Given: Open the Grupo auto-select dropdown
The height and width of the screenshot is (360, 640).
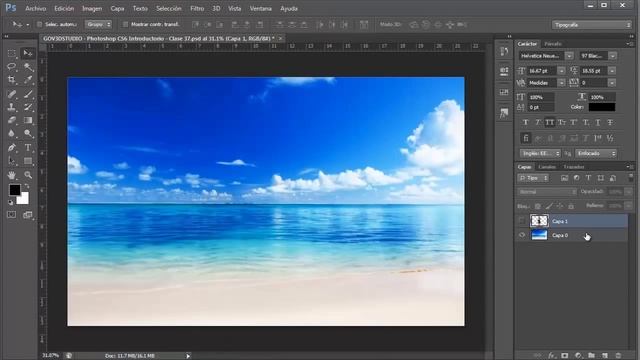Looking at the screenshot, I should [98, 24].
